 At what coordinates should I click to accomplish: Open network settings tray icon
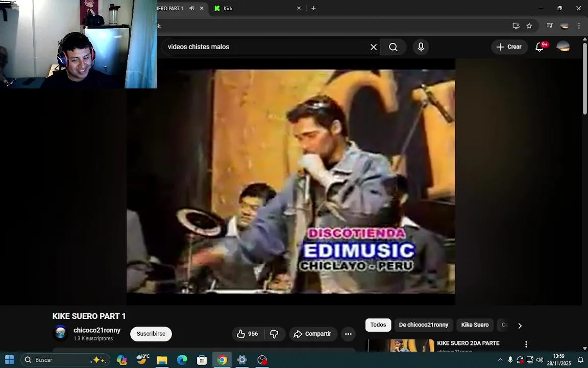coord(530,360)
